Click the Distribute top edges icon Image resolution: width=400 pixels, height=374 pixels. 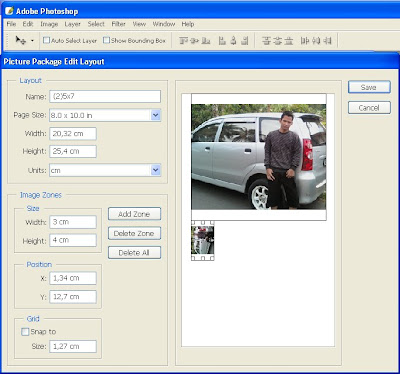pos(266,41)
